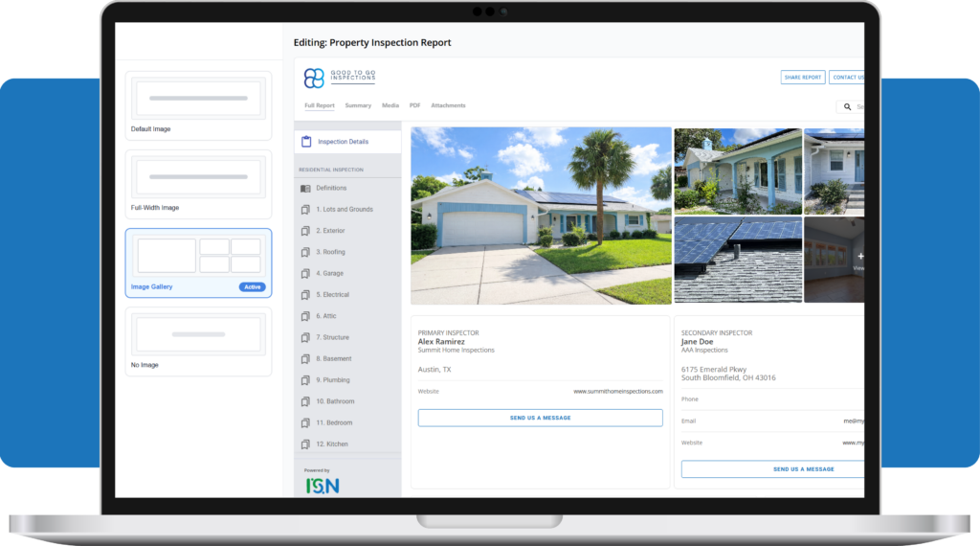Open the Summary tab
The image size is (980, 546).
(358, 105)
